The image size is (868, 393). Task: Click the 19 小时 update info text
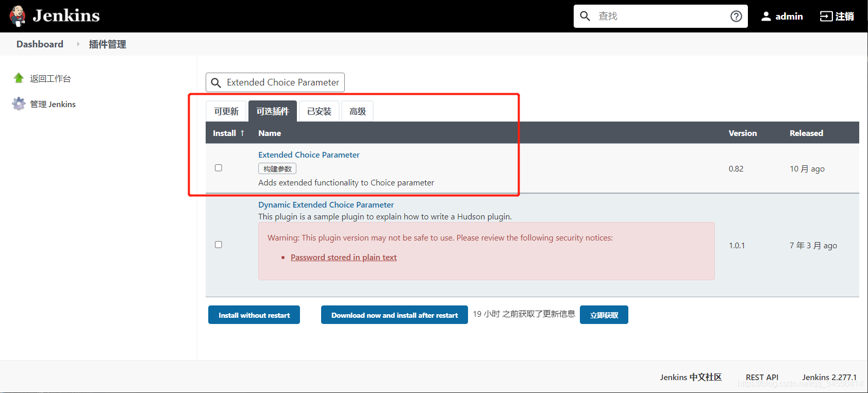(x=524, y=314)
